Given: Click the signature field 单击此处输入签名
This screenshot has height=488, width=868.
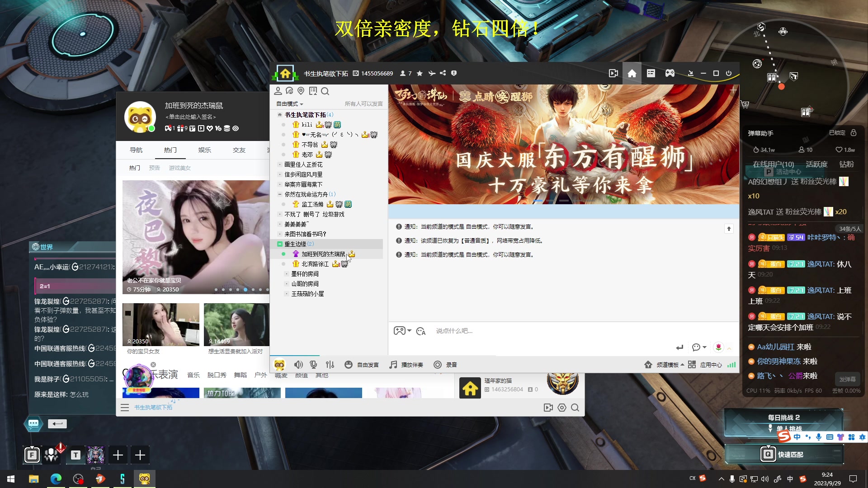Looking at the screenshot, I should (x=190, y=117).
